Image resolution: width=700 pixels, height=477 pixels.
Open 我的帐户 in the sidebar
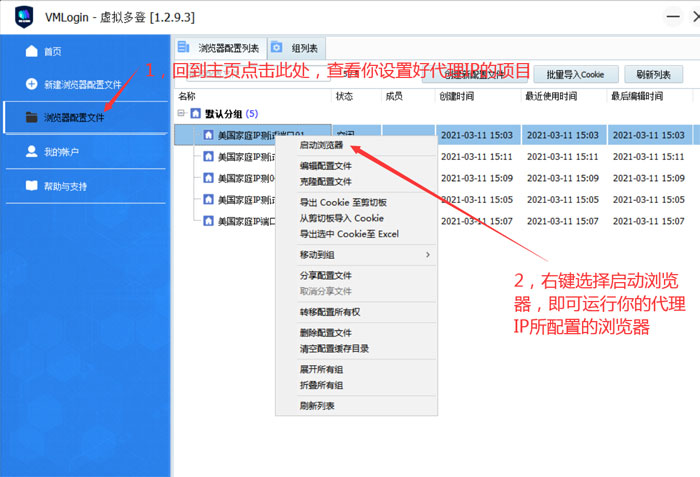pos(61,152)
